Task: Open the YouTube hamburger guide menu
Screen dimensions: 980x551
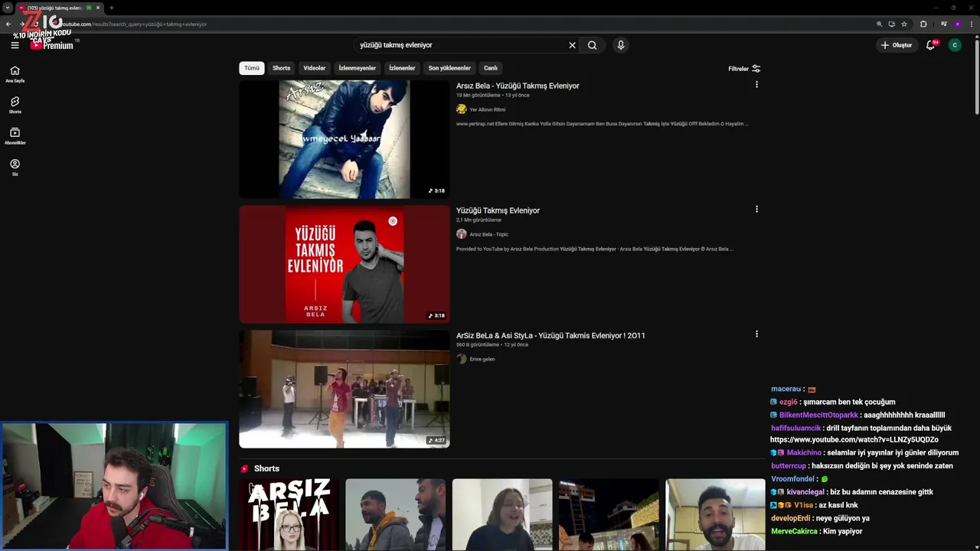Action: coord(15,45)
